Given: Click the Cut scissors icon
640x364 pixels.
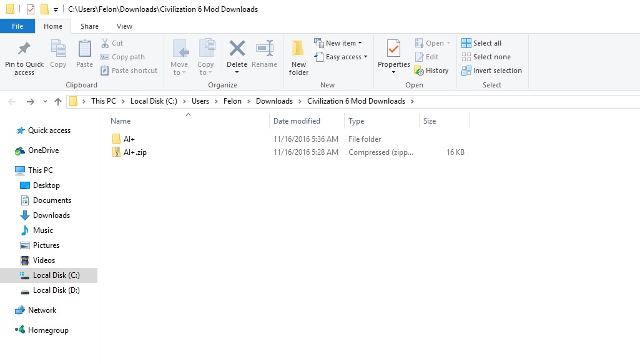Looking at the screenshot, I should click(x=105, y=43).
